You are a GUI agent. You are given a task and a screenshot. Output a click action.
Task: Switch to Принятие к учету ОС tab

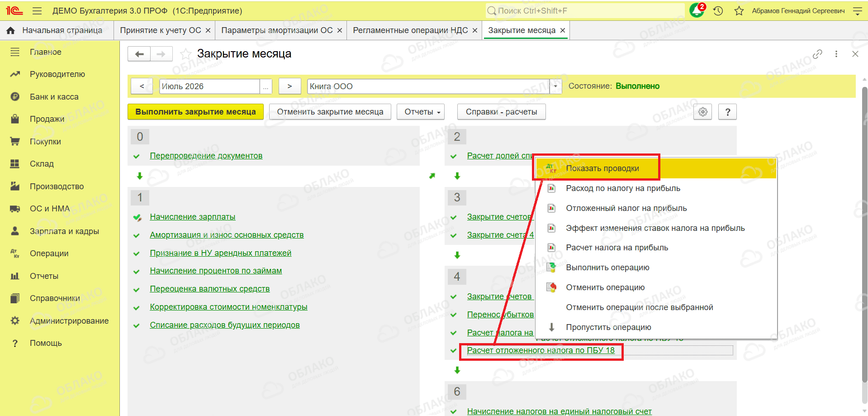(161, 30)
